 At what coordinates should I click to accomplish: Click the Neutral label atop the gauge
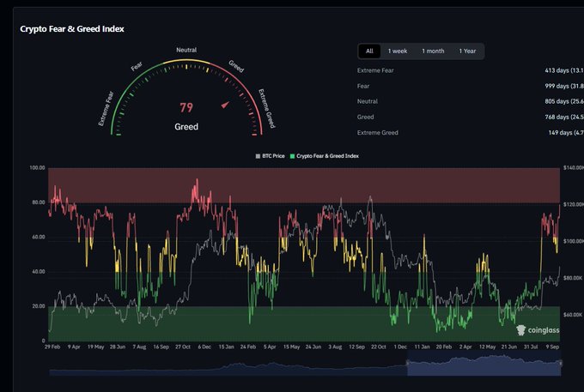[x=186, y=50]
